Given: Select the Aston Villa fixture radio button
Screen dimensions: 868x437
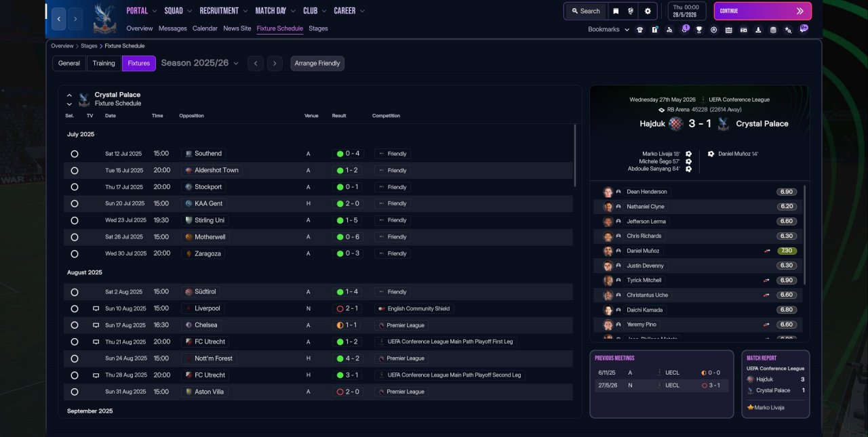Looking at the screenshot, I should point(75,392).
